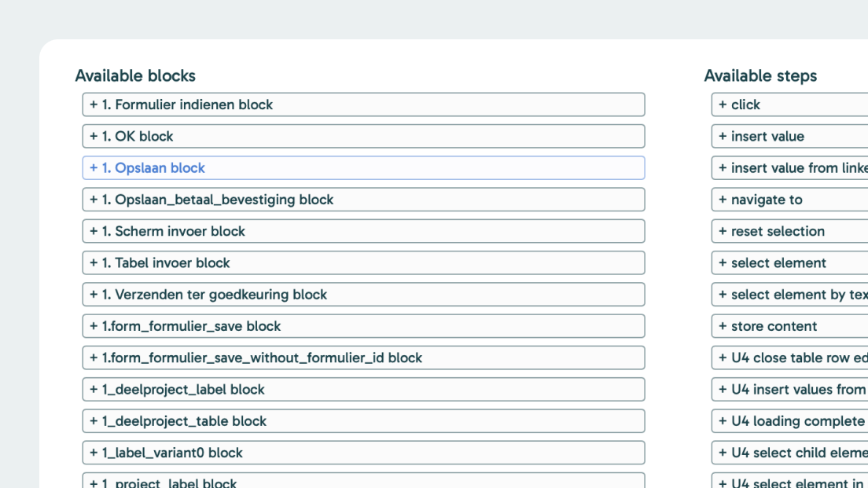Add the Tabel invoer block
The height and width of the screenshot is (488, 868).
point(363,262)
